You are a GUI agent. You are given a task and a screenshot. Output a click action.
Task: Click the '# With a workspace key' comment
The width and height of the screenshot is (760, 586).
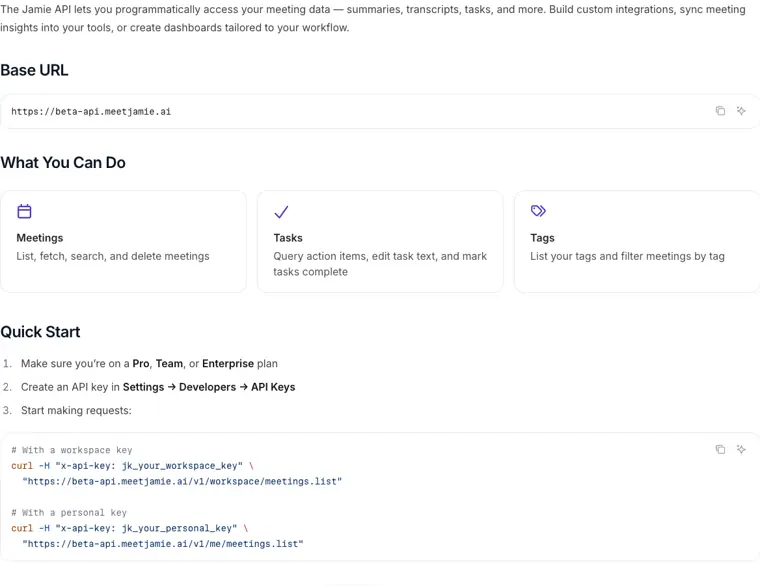tap(72, 450)
